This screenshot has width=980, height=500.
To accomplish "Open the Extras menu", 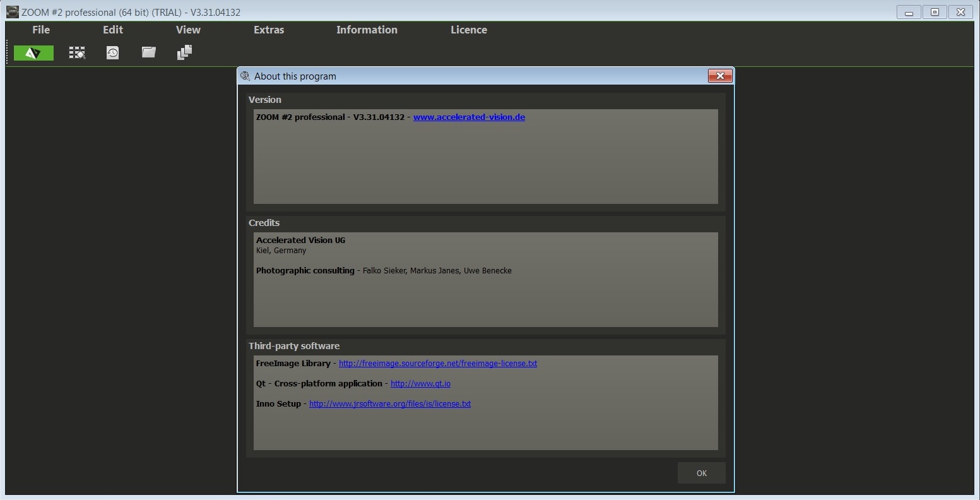I will 269,30.
